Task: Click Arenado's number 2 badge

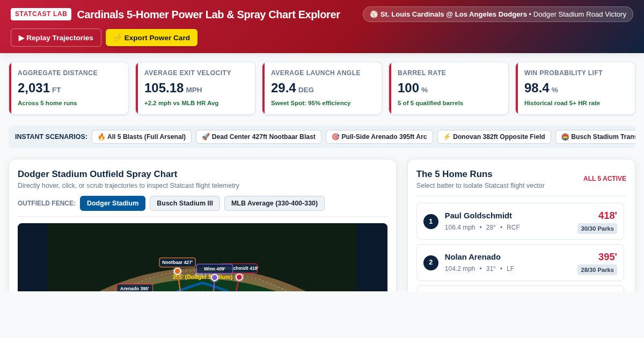Action: pyautogui.click(x=431, y=263)
